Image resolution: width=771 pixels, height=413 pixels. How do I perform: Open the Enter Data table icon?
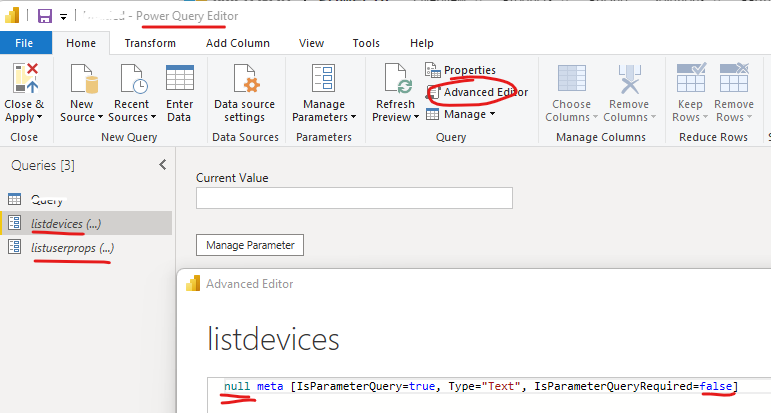pyautogui.click(x=180, y=78)
